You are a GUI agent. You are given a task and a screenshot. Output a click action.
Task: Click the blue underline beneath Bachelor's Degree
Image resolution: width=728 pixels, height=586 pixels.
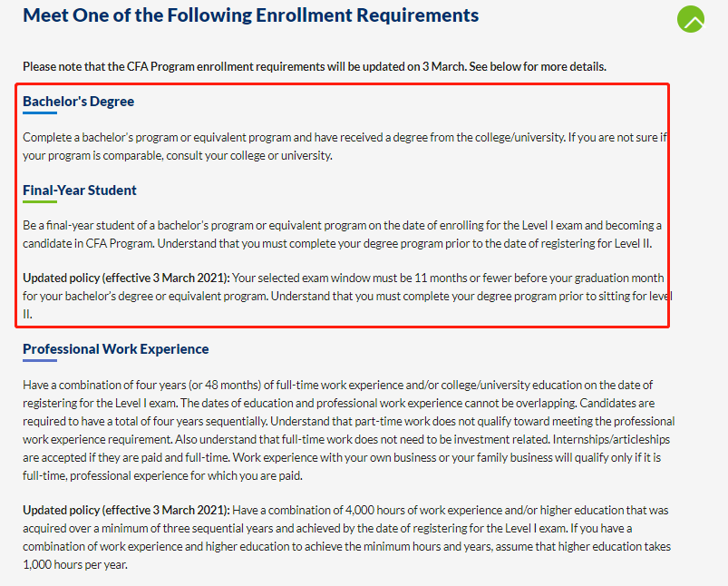pyautogui.click(x=40, y=114)
